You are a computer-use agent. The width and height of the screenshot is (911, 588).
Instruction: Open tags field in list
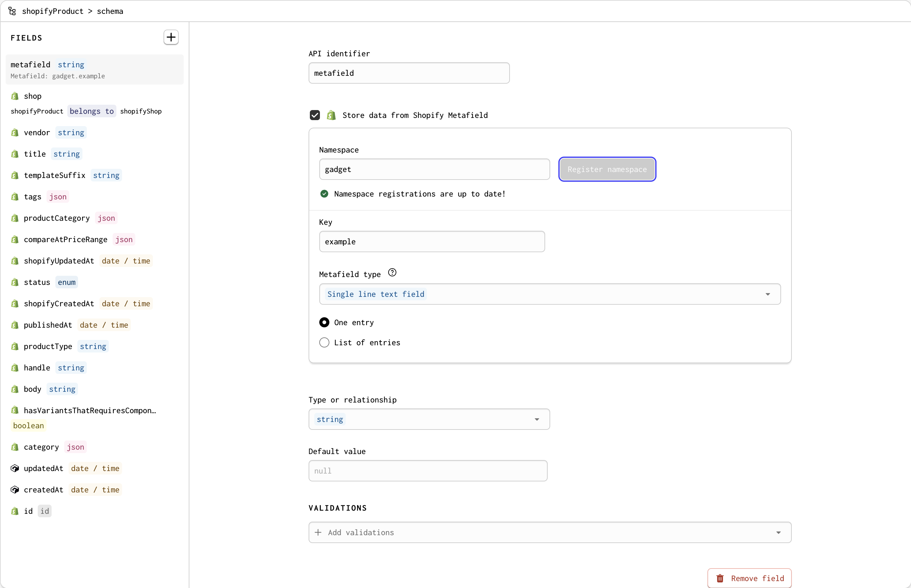94,197
